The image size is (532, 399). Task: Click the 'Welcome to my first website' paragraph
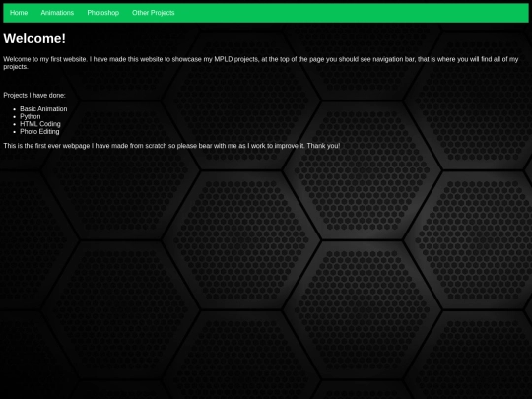261,63
